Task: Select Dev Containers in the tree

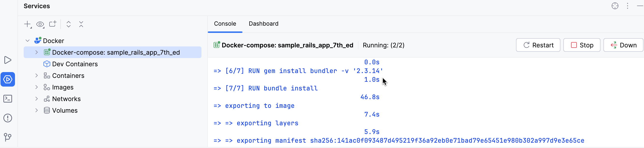Action: (75, 64)
